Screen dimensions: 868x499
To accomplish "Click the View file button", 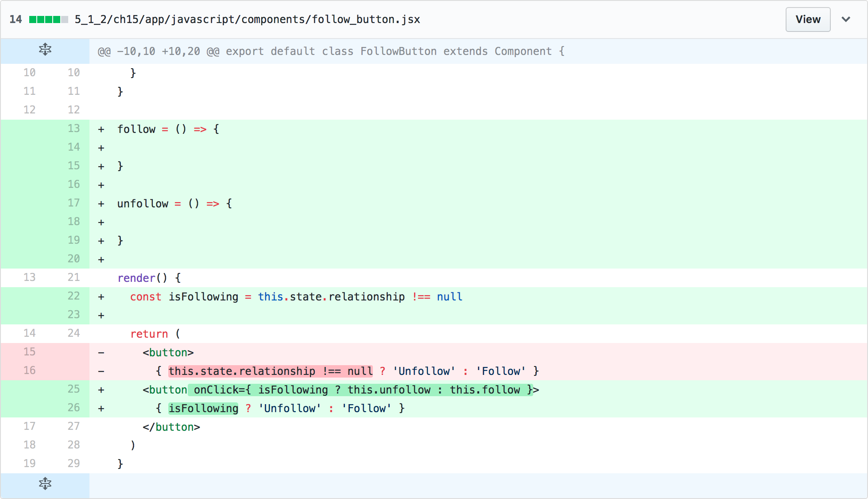I will [807, 19].
